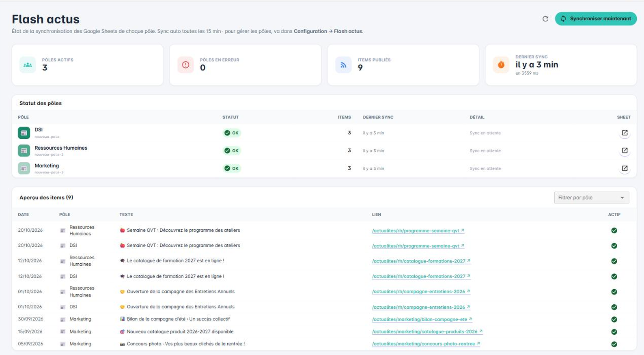Open the DSI Google Sheet external link
The width and height of the screenshot is (644, 355).
(x=625, y=133)
